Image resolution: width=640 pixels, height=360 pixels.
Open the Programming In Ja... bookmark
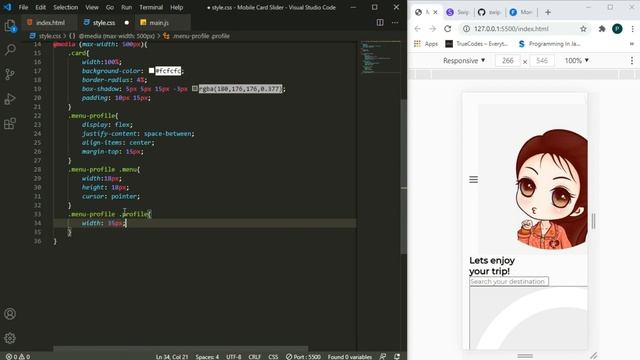549,44
